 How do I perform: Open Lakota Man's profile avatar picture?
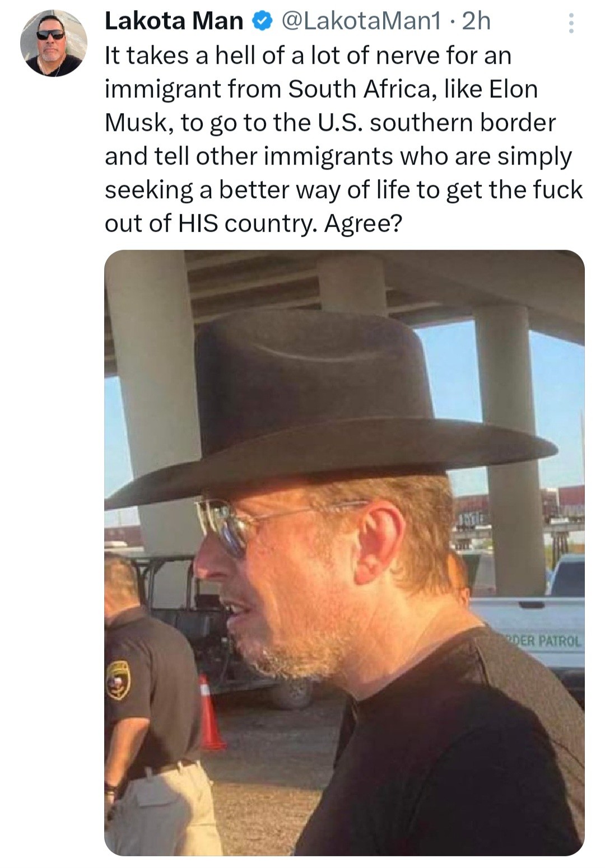54,43
